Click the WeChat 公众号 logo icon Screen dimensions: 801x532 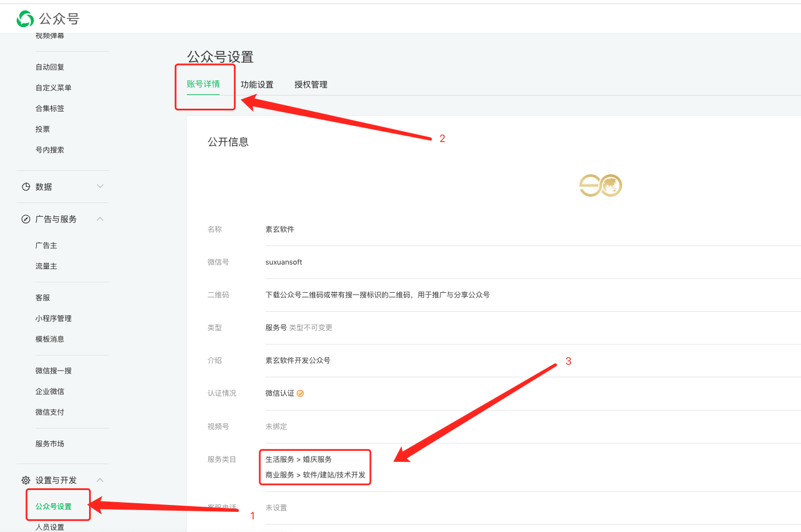pos(25,19)
